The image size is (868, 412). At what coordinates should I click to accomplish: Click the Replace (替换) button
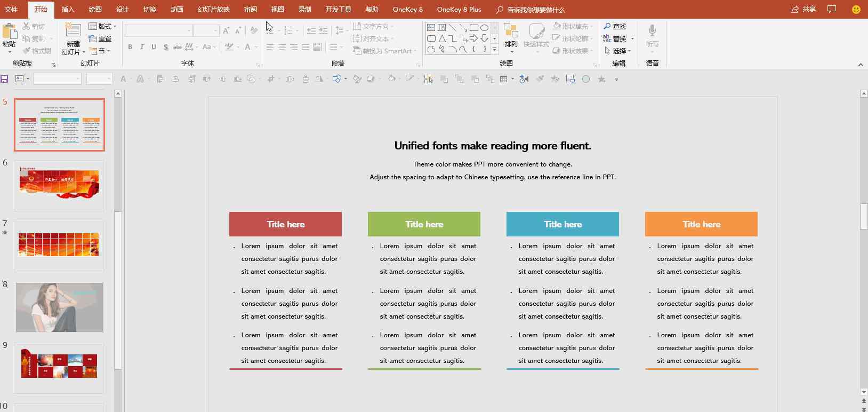[x=615, y=38]
